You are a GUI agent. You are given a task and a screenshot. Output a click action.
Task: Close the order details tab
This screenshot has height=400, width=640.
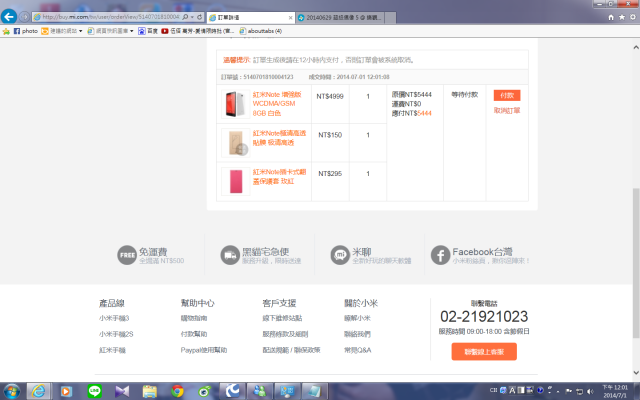tap(290, 18)
